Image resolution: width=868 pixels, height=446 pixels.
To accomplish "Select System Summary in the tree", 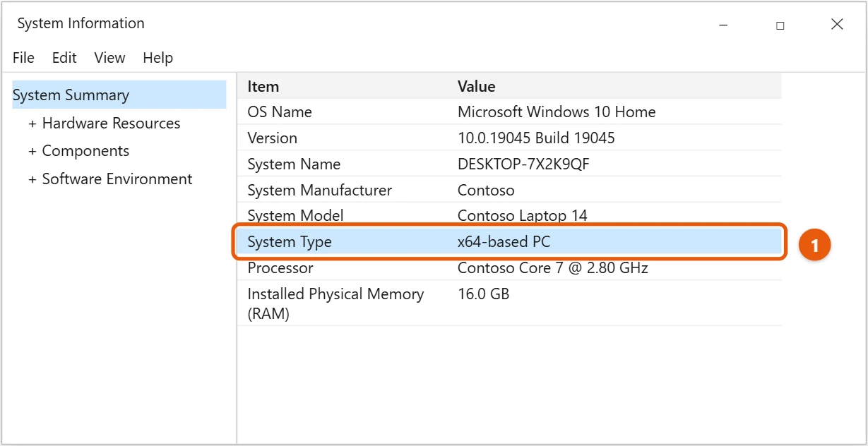I will 119,95.
